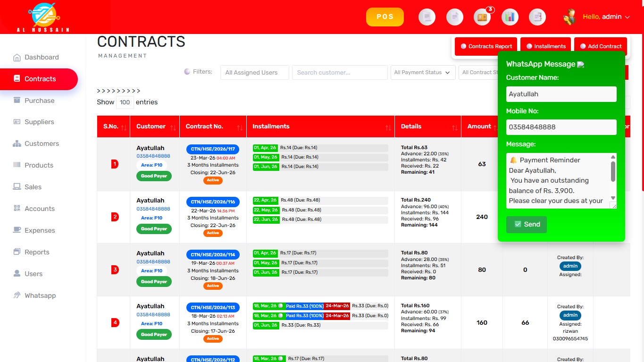The width and height of the screenshot is (644, 362).
Task: Click the Add Contract button
Action: [x=601, y=46]
